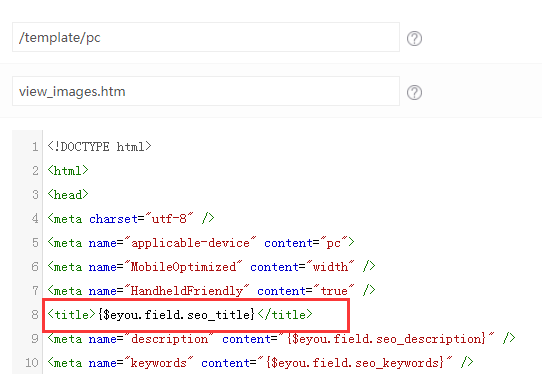Click help icon beside view_images.htm field
The height and width of the screenshot is (374, 542).
pos(414,92)
